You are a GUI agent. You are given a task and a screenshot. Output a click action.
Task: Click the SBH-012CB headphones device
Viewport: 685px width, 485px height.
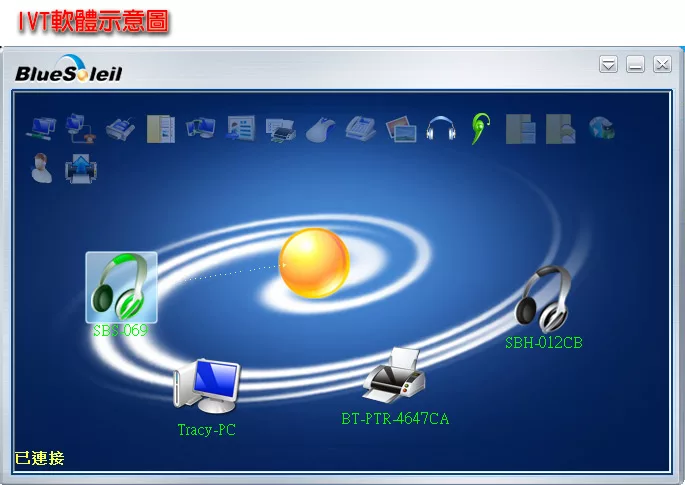544,299
